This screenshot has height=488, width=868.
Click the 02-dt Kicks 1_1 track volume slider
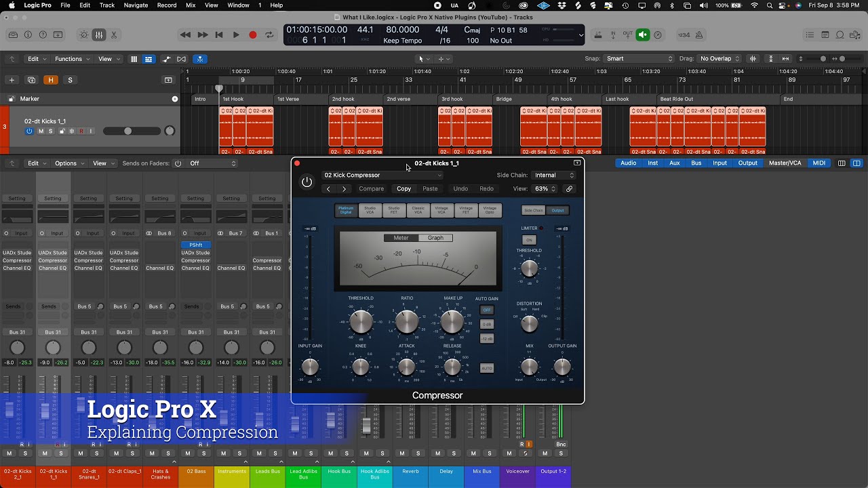(x=132, y=131)
